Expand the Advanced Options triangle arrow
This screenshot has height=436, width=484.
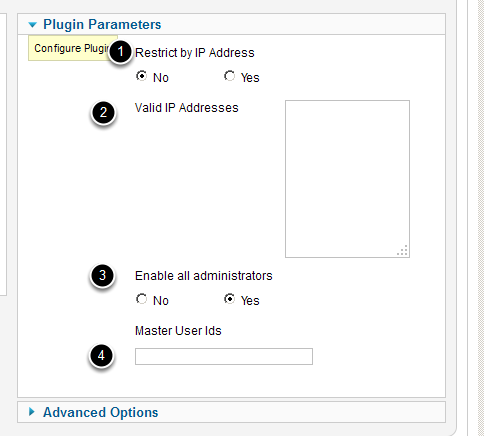click(x=32, y=412)
